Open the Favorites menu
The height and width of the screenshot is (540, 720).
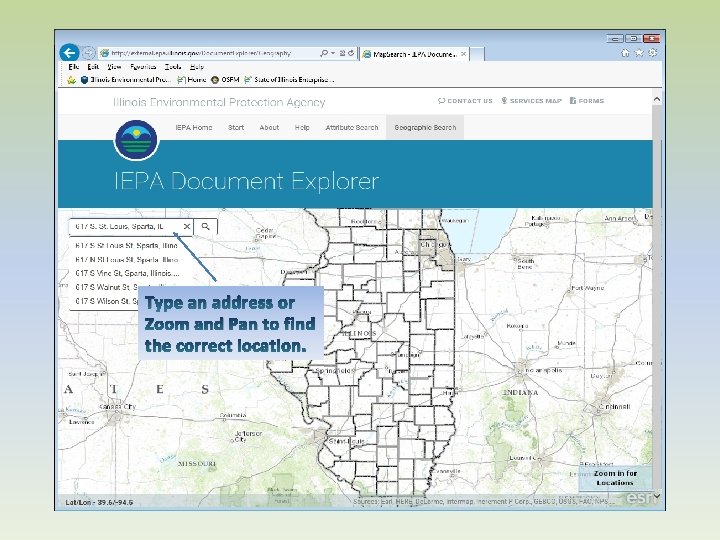tap(143, 67)
